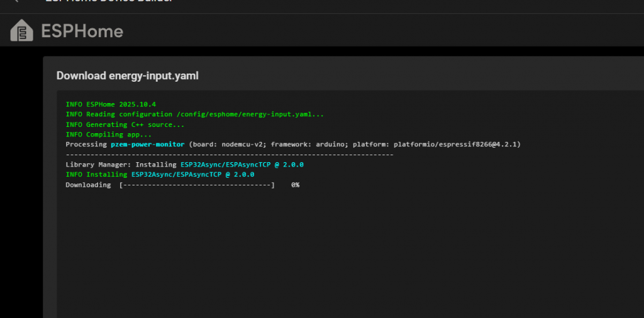This screenshot has width=644, height=318.
Task: Click the ESPHome header title text
Action: [82, 31]
